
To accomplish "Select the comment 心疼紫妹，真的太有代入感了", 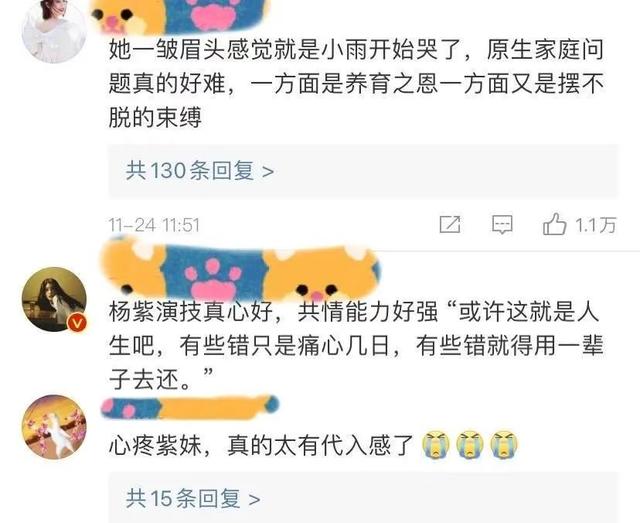I will point(262,445).
